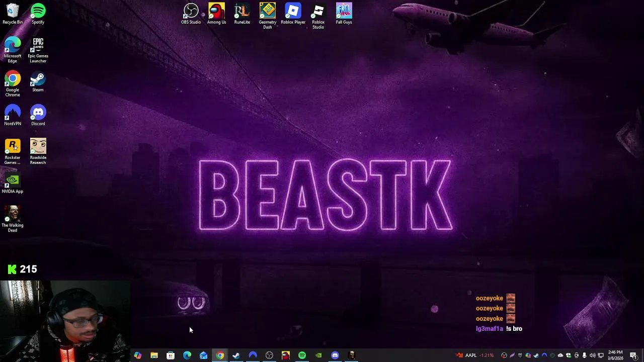The height and width of the screenshot is (362, 644).
Task: Select the NVIDIA App desktop shortcut
Action: click(x=13, y=184)
